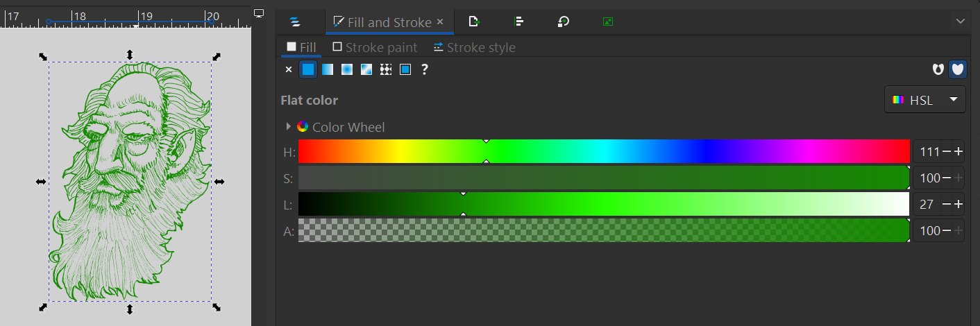Select the No paint X icon

(289, 69)
